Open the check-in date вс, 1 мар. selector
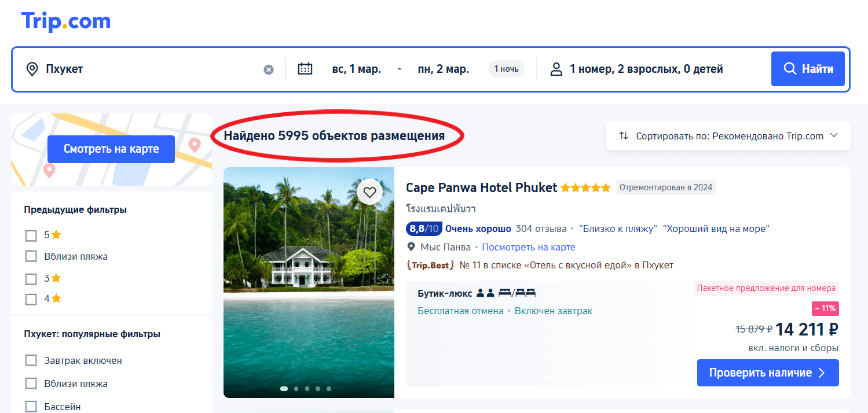The width and height of the screenshot is (868, 413). (358, 68)
